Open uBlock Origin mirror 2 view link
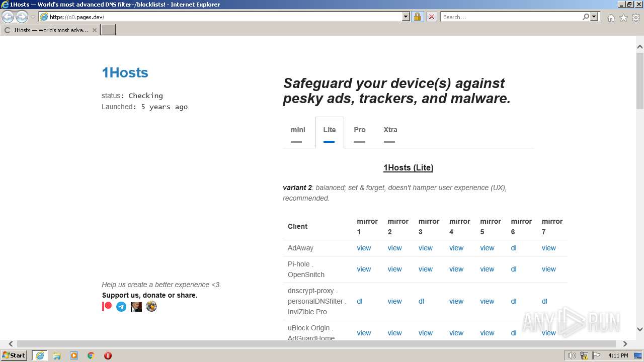The height and width of the screenshot is (362, 644). coord(394,333)
